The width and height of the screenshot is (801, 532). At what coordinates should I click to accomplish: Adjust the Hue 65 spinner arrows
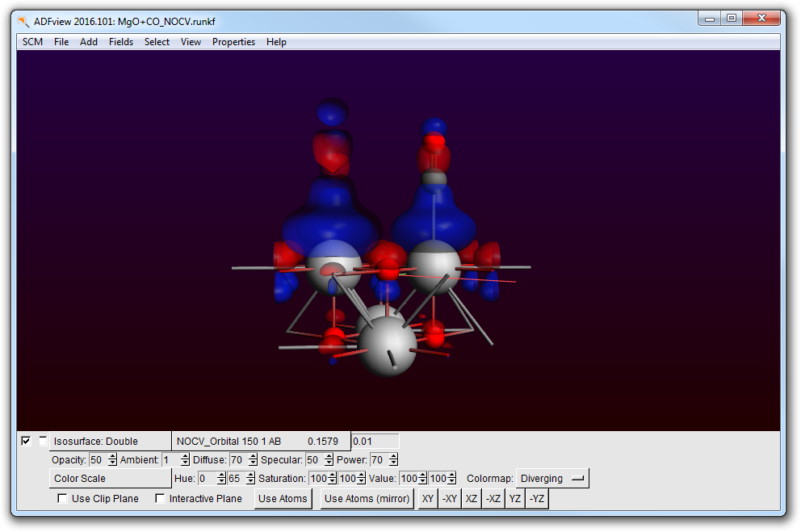click(250, 479)
